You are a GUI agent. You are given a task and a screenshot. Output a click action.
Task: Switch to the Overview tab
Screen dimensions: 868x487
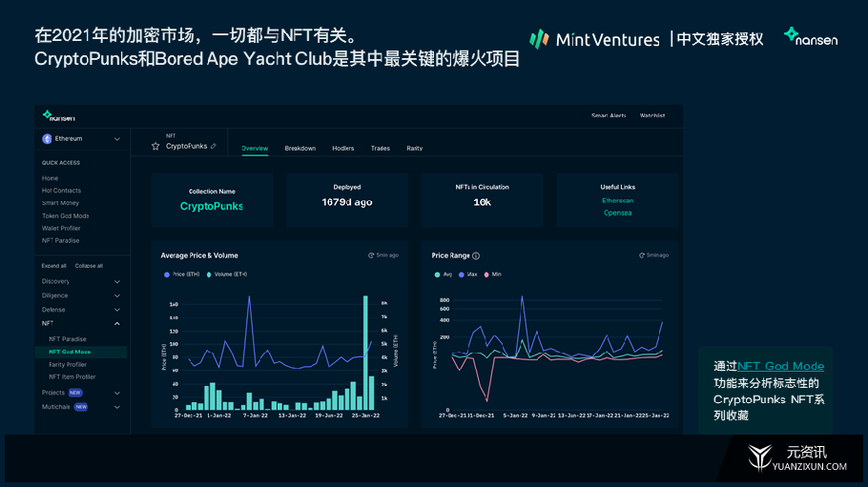[255, 149]
